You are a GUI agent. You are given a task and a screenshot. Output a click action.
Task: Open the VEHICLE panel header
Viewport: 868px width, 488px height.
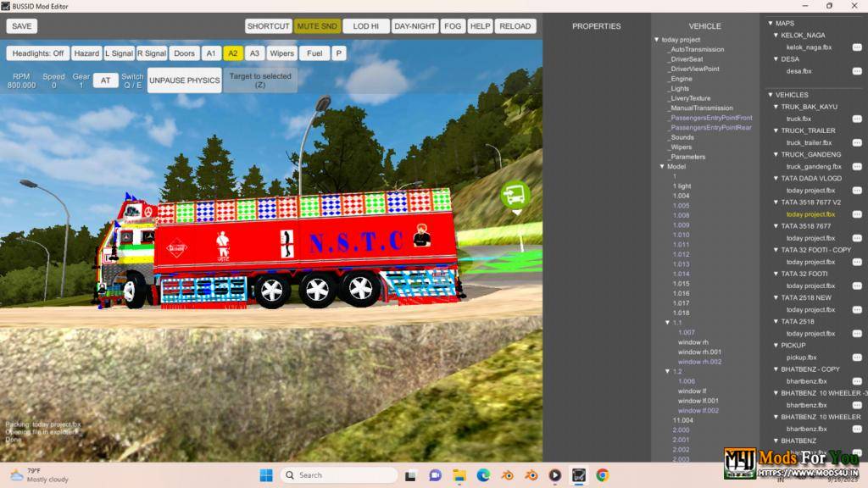click(704, 26)
